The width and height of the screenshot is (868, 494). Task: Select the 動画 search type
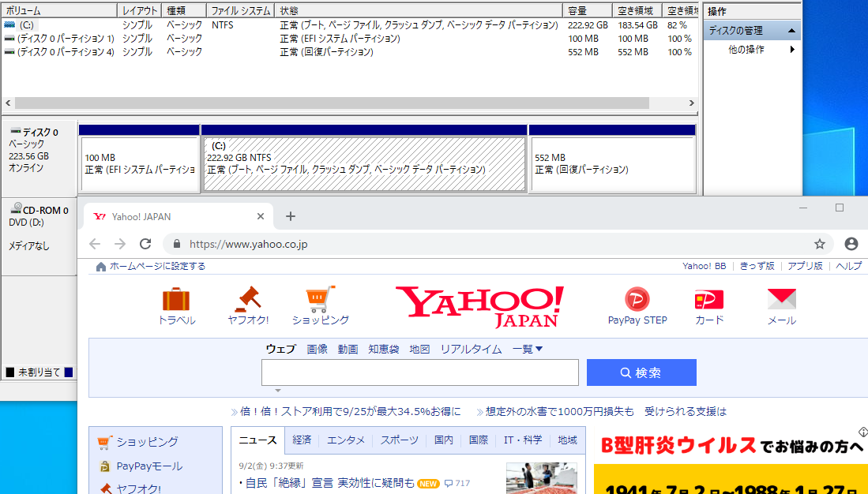pos(348,349)
